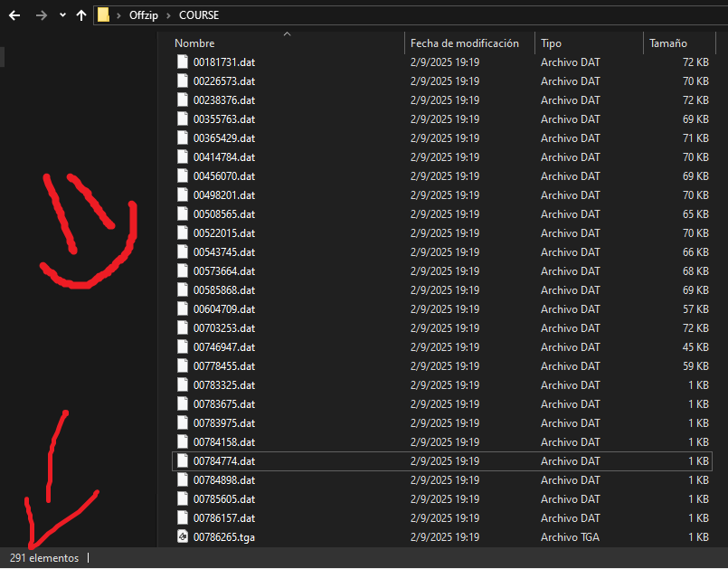Screen dimensions: 728x569
Task: Select the file name 00783675.dat
Action: click(x=224, y=404)
